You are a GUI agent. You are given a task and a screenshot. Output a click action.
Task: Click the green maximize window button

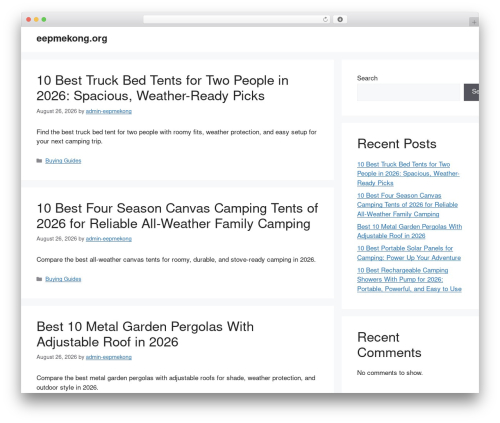coord(44,20)
